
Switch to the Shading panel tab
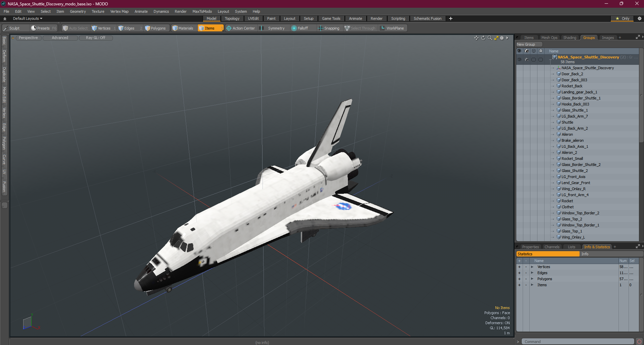(x=570, y=38)
